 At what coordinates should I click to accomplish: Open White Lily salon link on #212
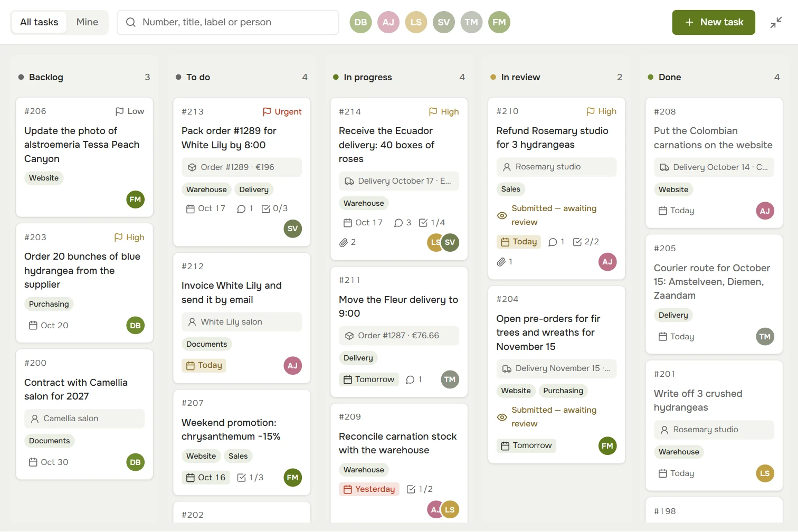coord(242,322)
